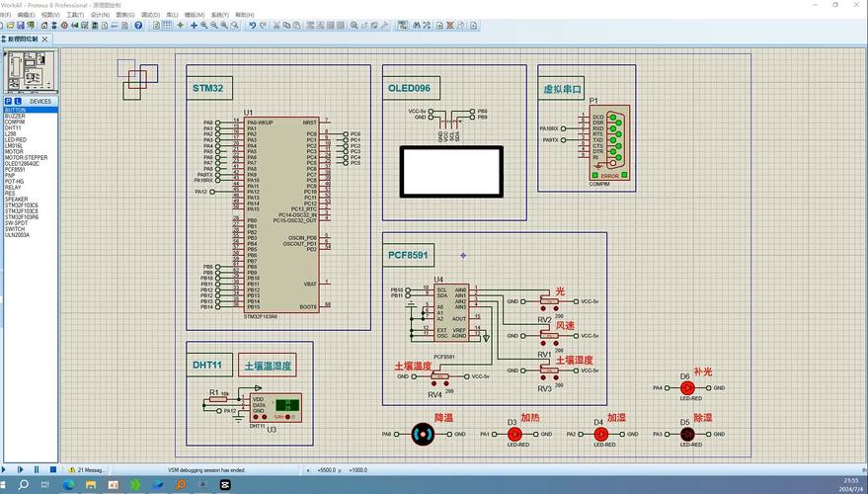Click the copy to clipboard icon
The image size is (868, 494).
(x=286, y=25)
